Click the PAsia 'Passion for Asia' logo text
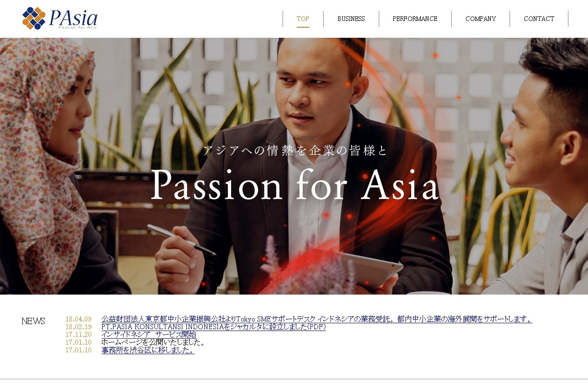The width and height of the screenshot is (588, 392). (x=73, y=19)
